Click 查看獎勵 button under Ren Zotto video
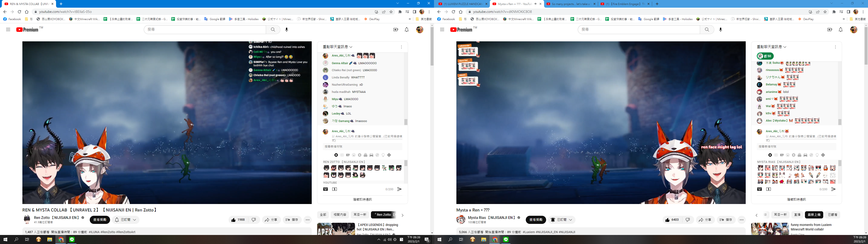The height and width of the screenshot is (244, 868). click(x=100, y=220)
